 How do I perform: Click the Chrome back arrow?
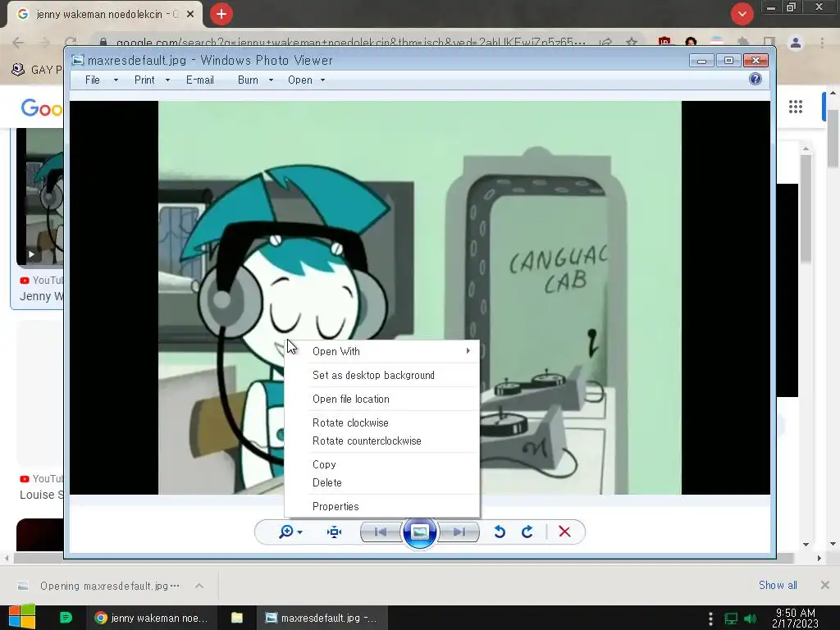(x=18, y=43)
